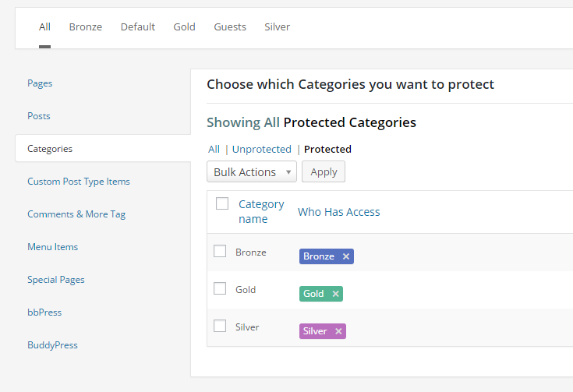Filter categories by All link
The width and height of the screenshot is (573, 392).
click(x=214, y=149)
